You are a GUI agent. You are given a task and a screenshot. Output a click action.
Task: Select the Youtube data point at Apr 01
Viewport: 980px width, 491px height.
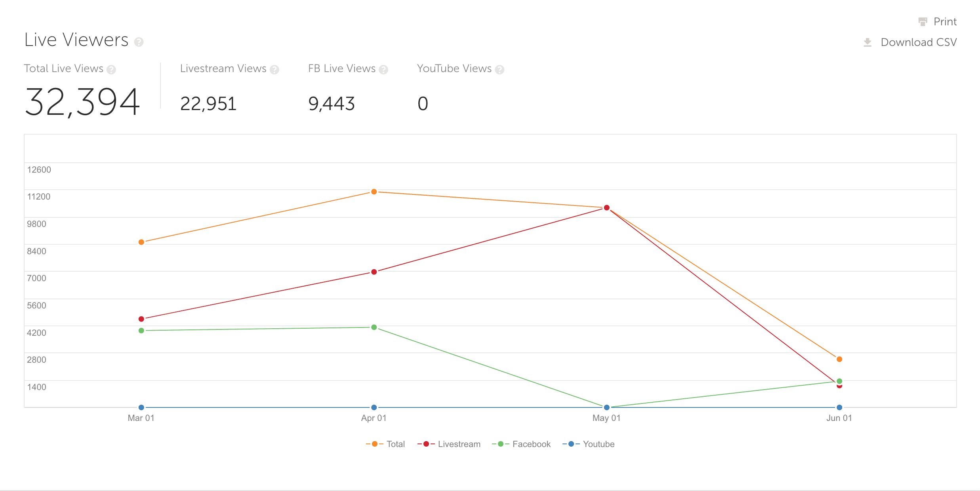point(374,407)
